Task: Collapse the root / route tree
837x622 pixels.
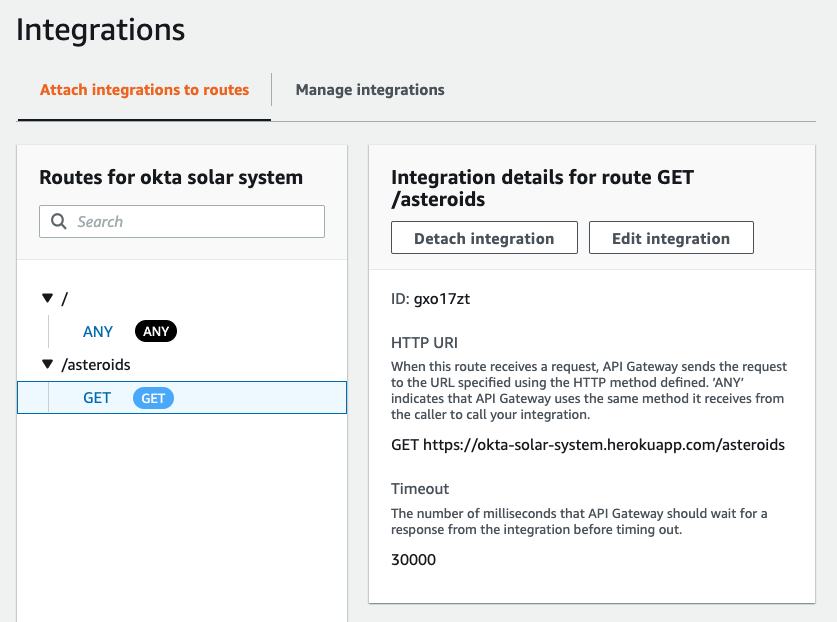Action: [x=48, y=298]
